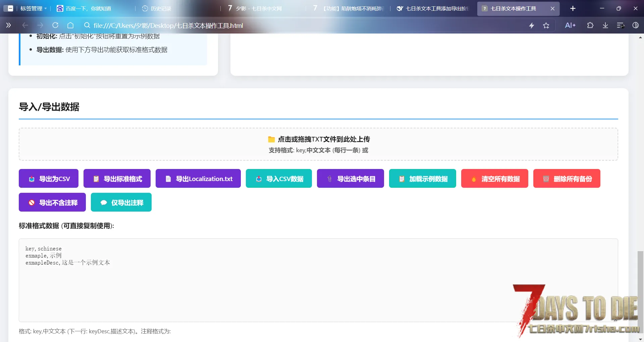Click the lightning speed-mode icon

pos(532,25)
